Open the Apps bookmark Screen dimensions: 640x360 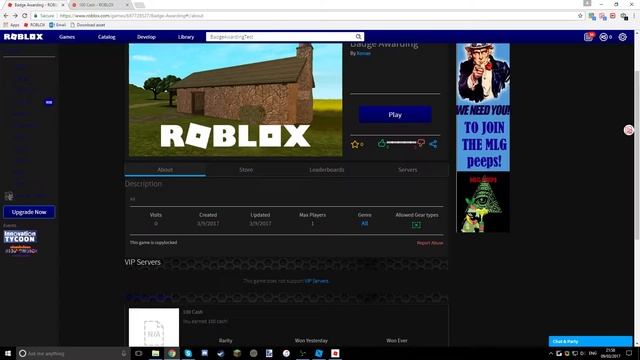click(x=11, y=25)
